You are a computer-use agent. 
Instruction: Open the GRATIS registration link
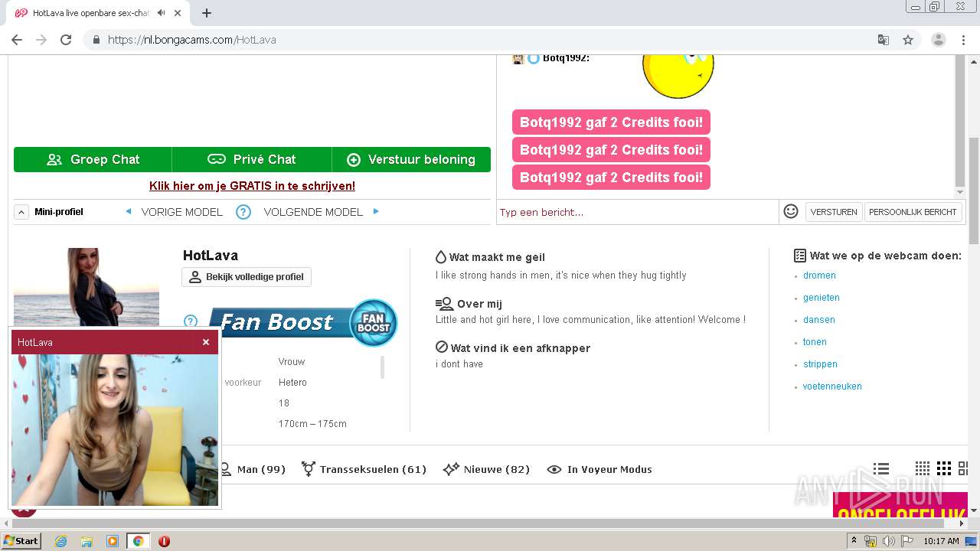[x=252, y=186]
